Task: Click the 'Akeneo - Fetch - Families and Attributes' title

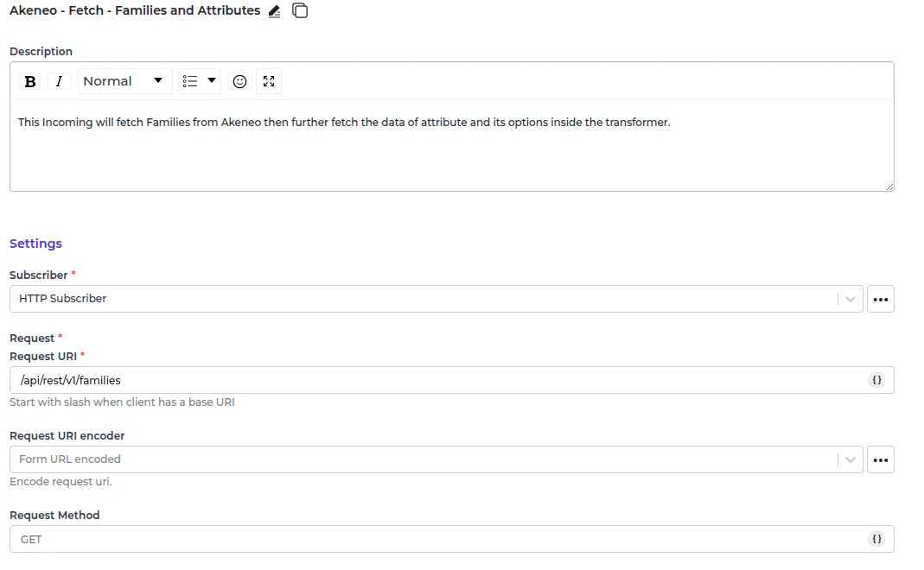Action: pyautogui.click(x=135, y=10)
